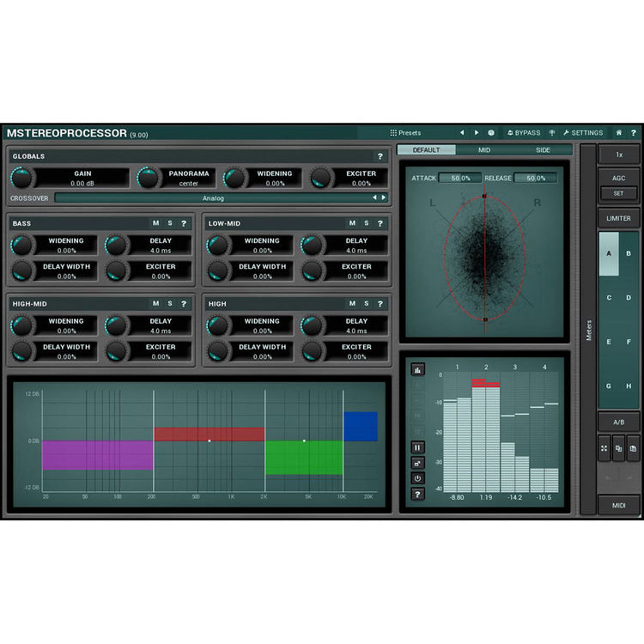Viewport: 644px width, 644px height.
Task: Click the randomize dice icon under A/B
Action: (x=604, y=449)
